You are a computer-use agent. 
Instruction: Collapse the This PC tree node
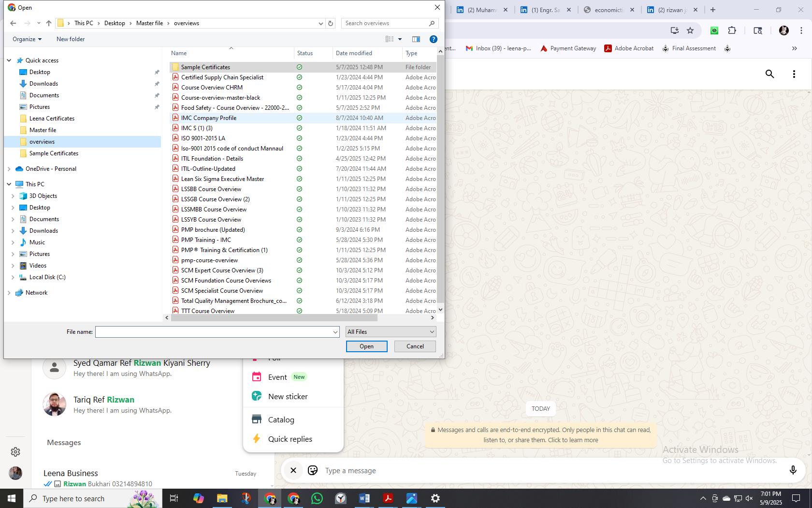click(9, 184)
